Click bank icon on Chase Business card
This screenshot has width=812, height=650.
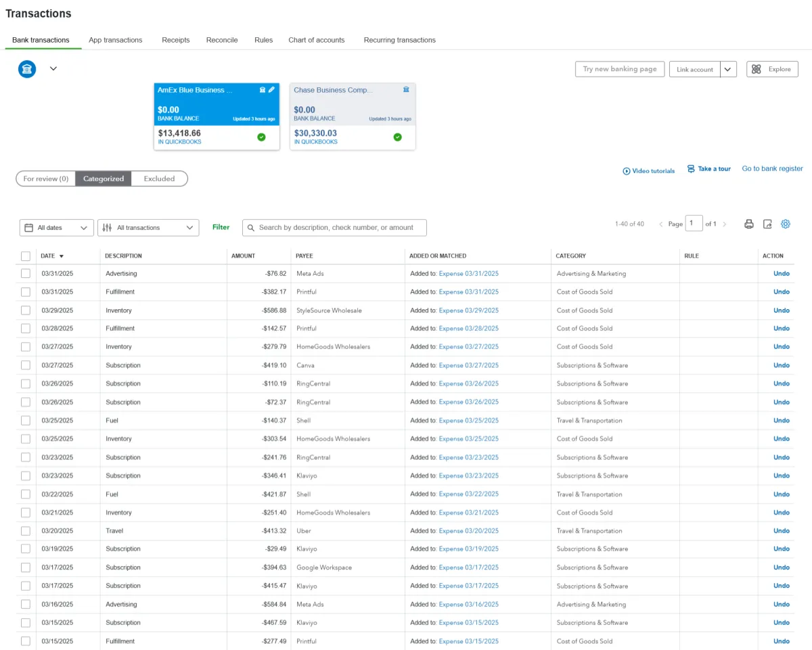point(406,90)
